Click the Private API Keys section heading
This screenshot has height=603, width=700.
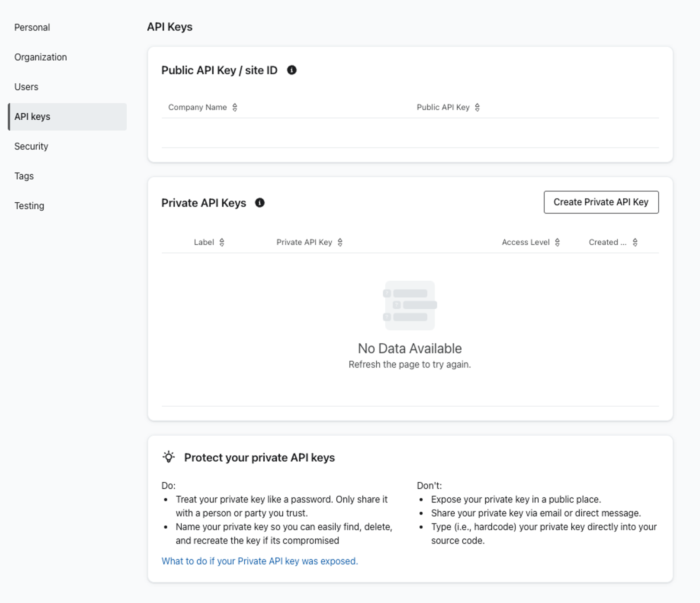point(204,203)
